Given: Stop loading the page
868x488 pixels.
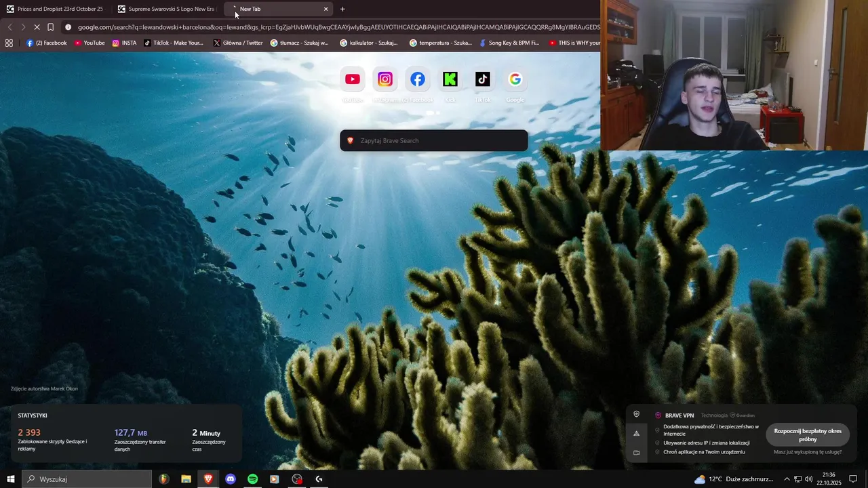Looking at the screenshot, I should (37, 27).
